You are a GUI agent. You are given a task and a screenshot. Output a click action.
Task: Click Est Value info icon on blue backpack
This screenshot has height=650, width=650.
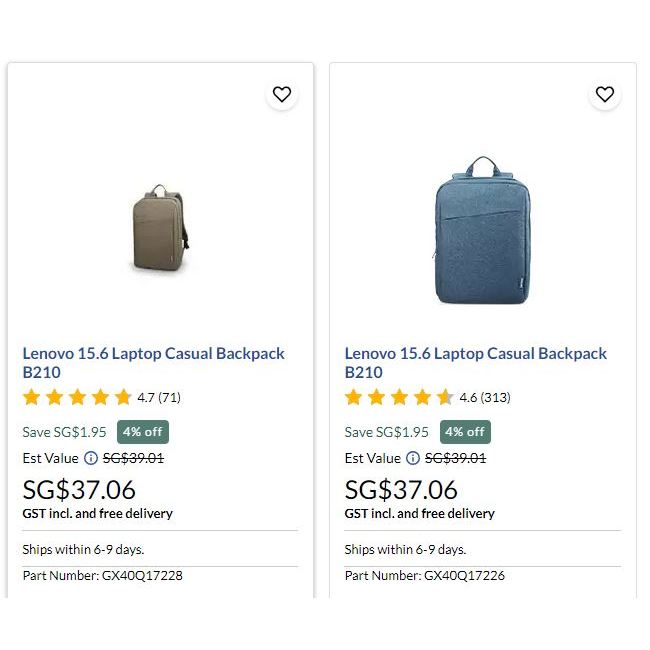[413, 458]
